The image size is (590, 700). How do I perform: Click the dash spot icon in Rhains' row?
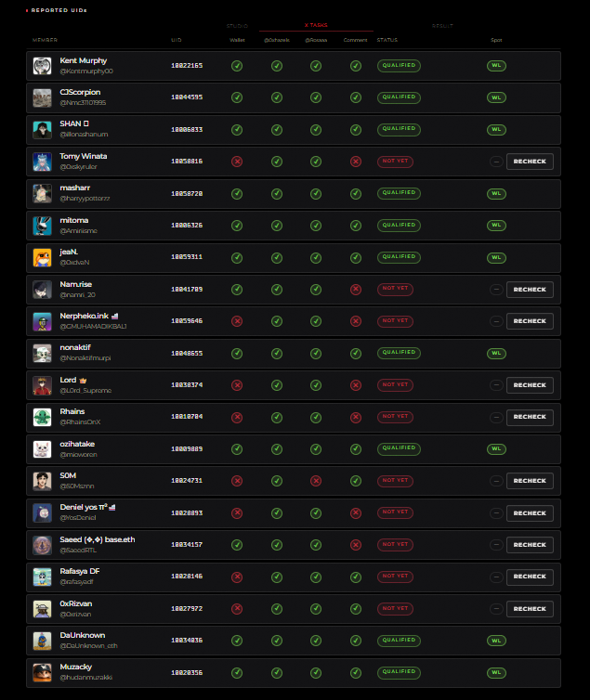pyautogui.click(x=496, y=417)
